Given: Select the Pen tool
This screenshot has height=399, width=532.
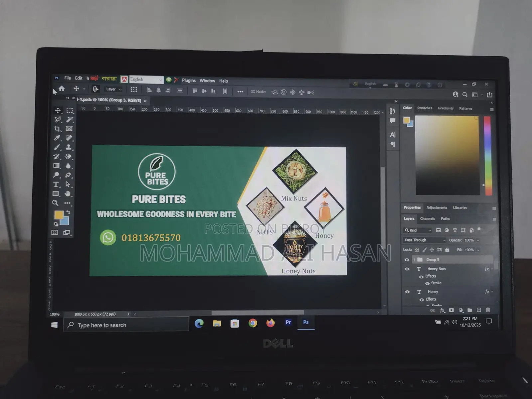Looking at the screenshot, I should click(x=68, y=175).
